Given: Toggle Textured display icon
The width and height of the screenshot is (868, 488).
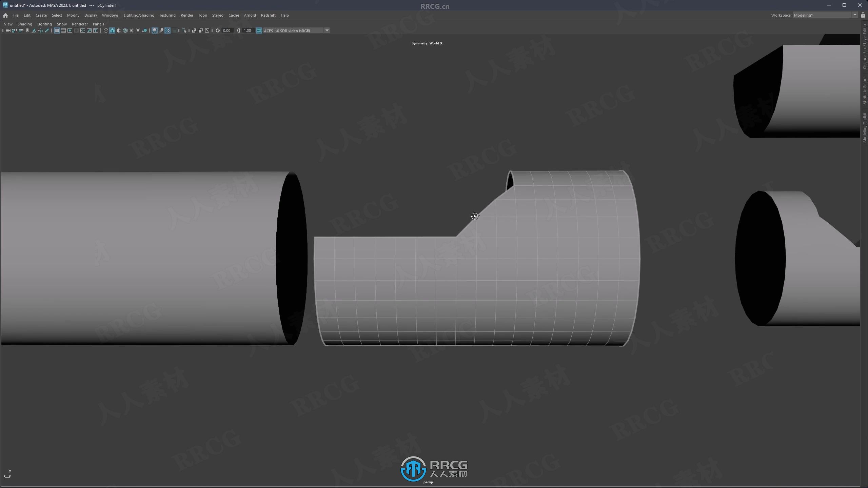Looking at the screenshot, I should pos(132,30).
